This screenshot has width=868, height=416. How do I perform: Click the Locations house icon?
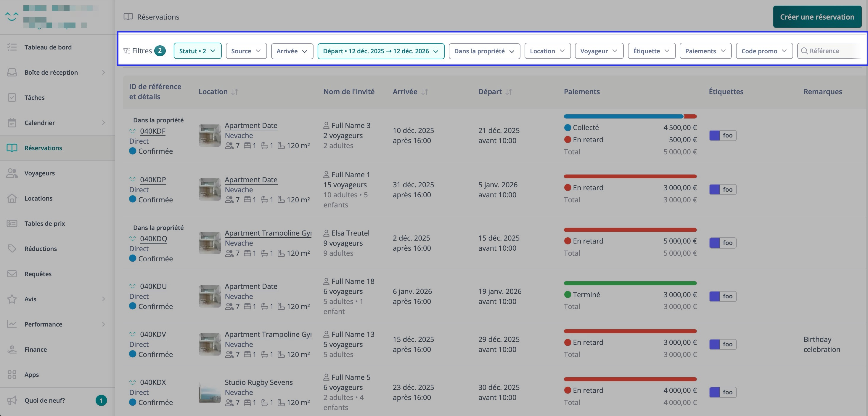[x=12, y=198]
